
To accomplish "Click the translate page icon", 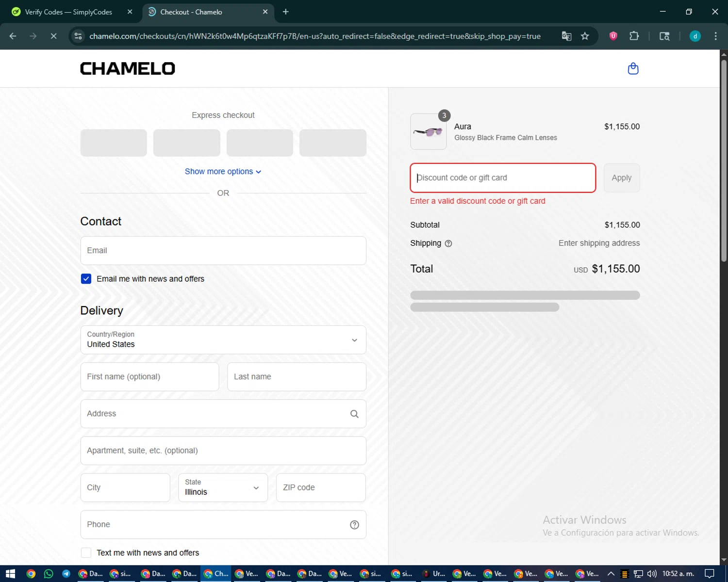I will [566, 36].
